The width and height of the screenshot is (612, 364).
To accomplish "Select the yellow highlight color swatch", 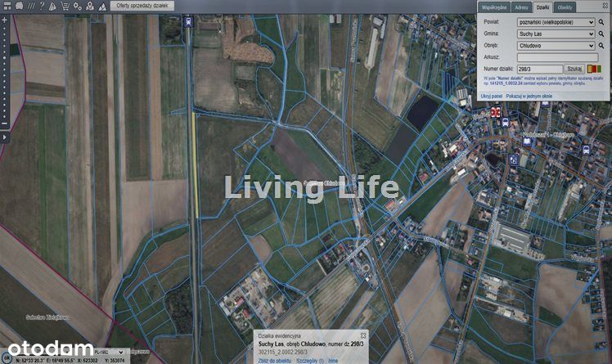I will point(589,69).
